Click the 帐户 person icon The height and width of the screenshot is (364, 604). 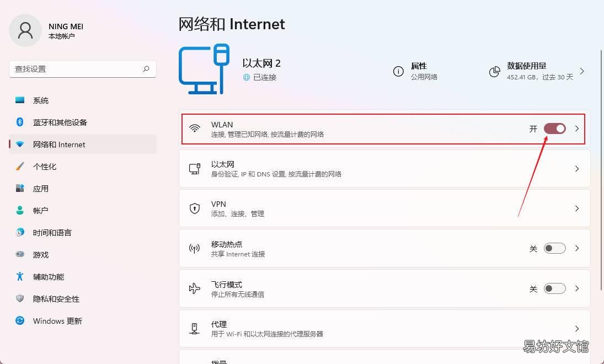click(x=20, y=210)
